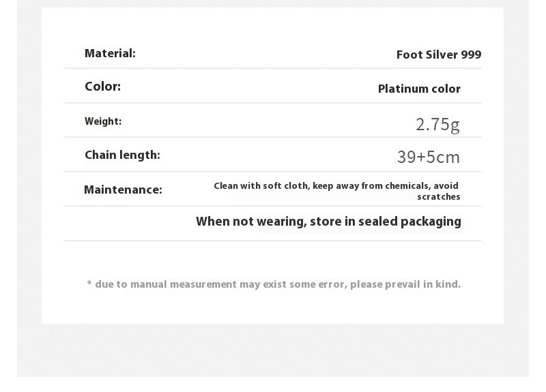Select the 2.75g weight value
546x392 pixels.
click(x=437, y=124)
